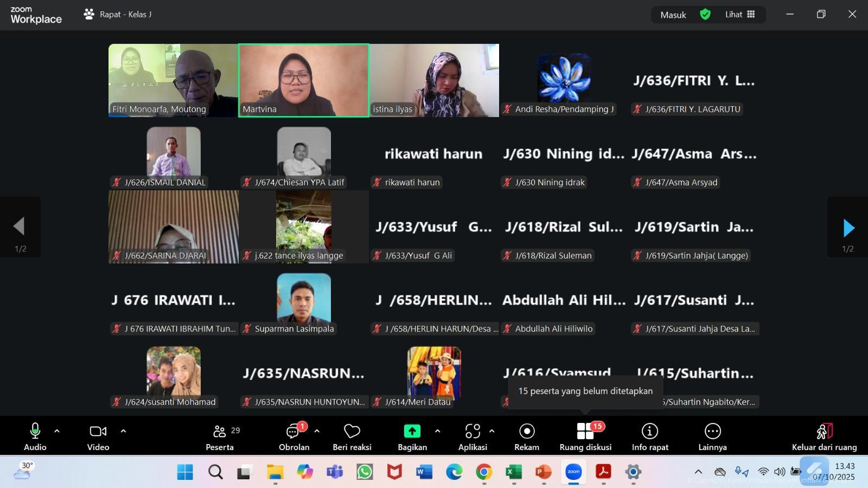Open the Aplikasi apps icon
868x488 pixels.
pos(473,432)
